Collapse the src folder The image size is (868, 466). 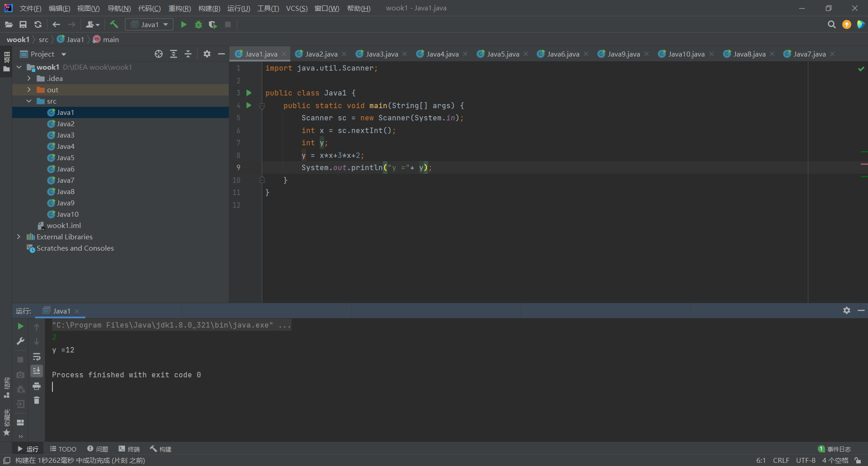point(29,101)
